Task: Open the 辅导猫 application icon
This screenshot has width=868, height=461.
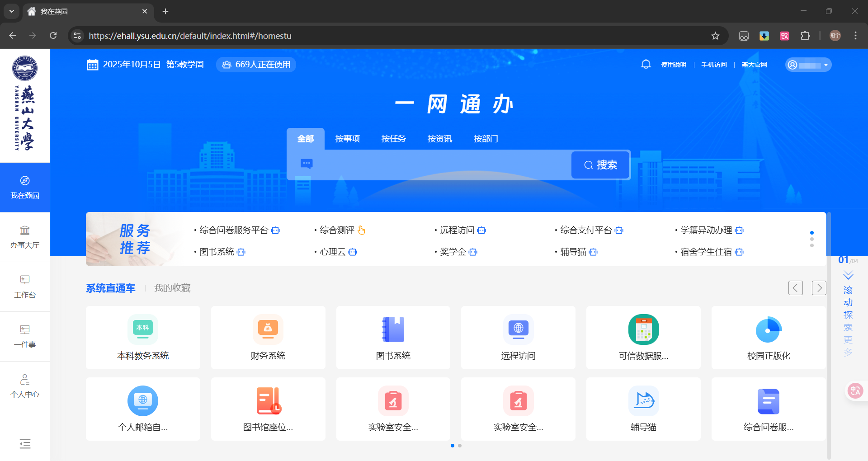Action: tap(643, 409)
